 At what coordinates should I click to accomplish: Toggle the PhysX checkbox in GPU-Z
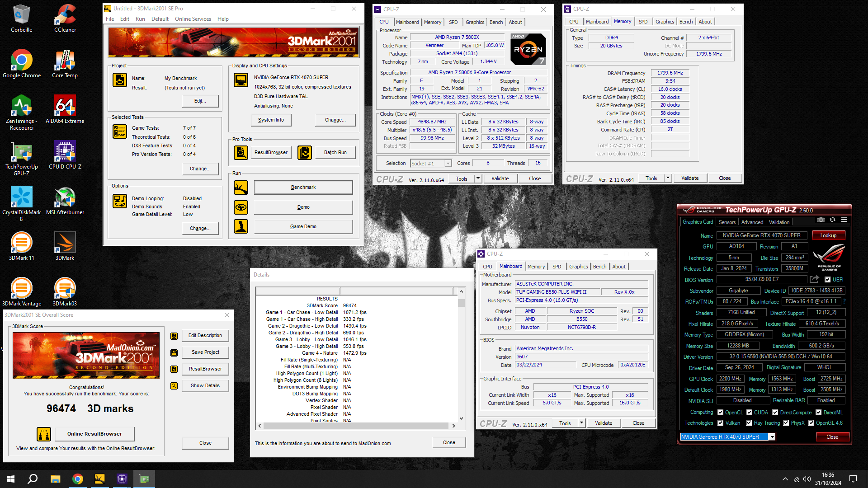pyautogui.click(x=786, y=423)
